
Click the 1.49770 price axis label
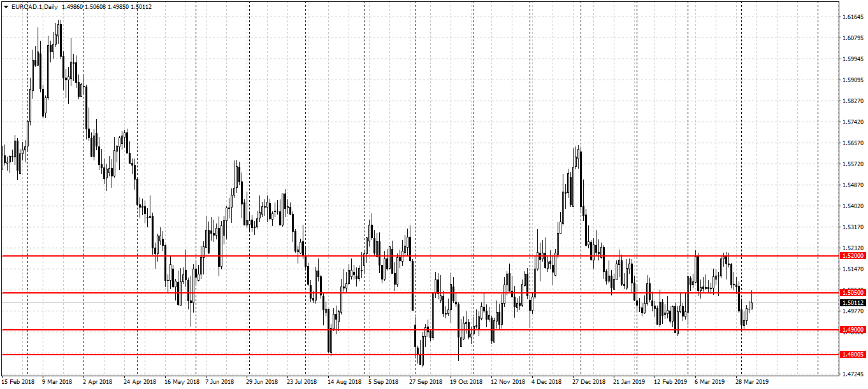click(x=853, y=312)
